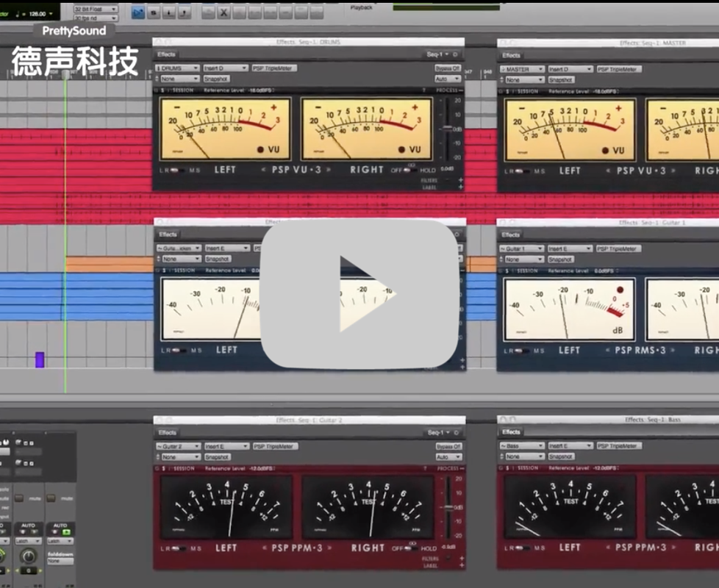
Task: Expand LABEL plus in Guitar 2 meter
Action: coord(462,565)
